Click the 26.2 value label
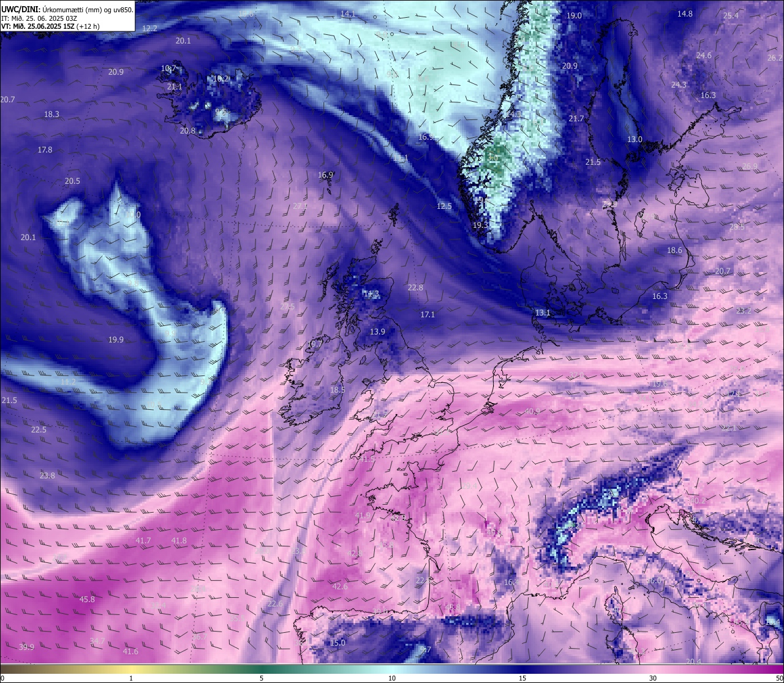Image resolution: width=784 pixels, height=683 pixels. (x=775, y=58)
